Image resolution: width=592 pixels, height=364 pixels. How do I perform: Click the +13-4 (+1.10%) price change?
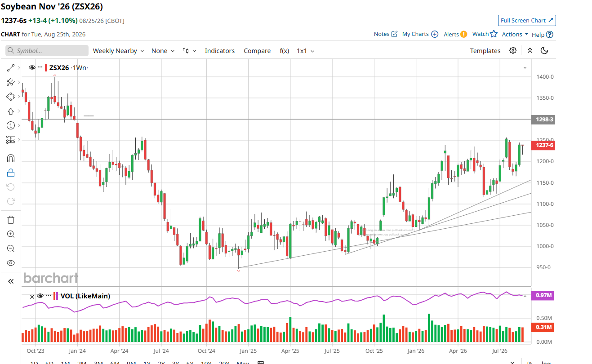53,20
